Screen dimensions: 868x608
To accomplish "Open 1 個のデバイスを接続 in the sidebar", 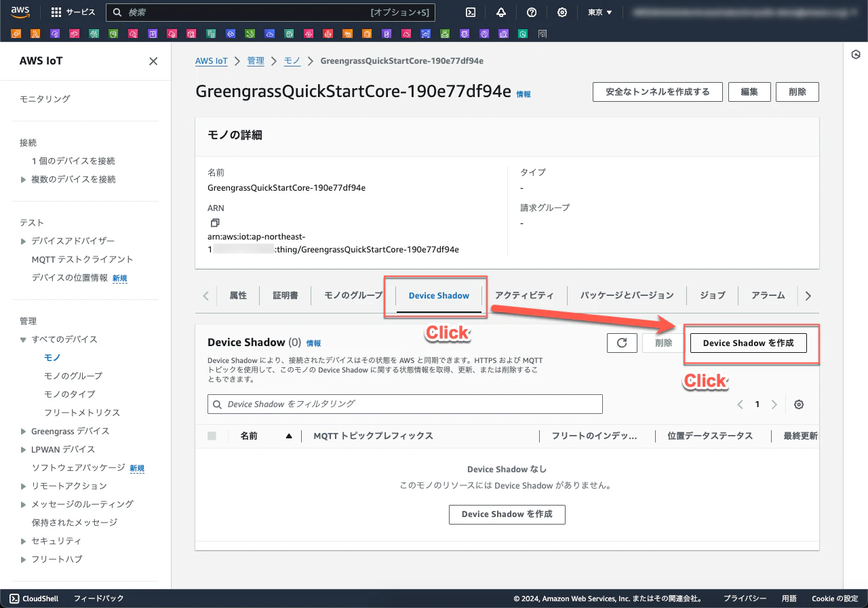I will (x=73, y=161).
